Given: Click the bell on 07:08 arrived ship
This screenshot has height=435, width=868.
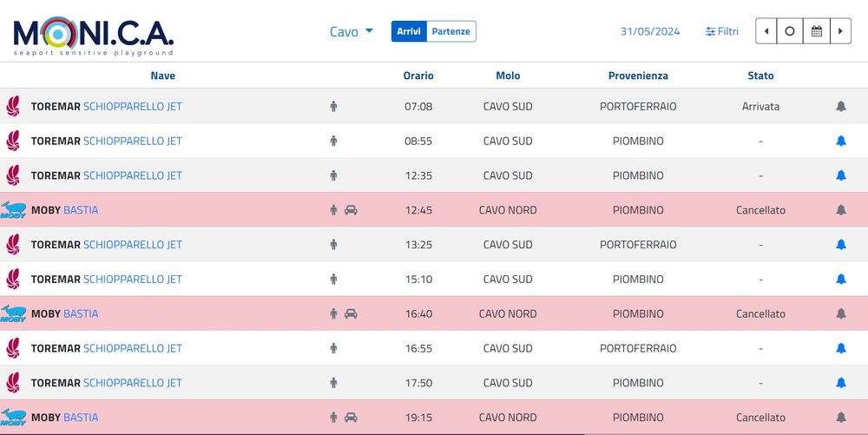Looking at the screenshot, I should [840, 107].
